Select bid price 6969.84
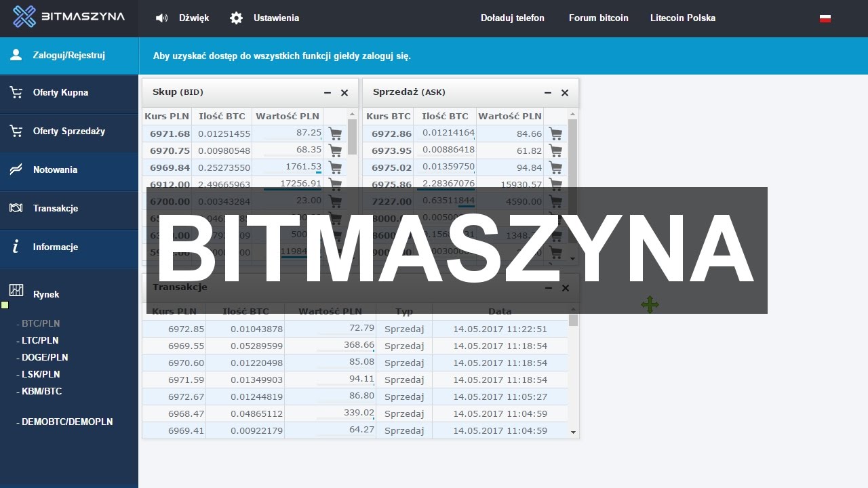868x488 pixels. [x=170, y=167]
